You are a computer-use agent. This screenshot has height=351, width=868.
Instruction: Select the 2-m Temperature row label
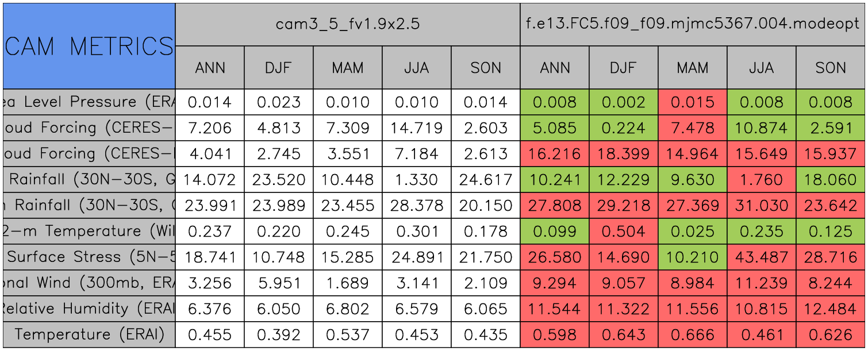[89, 232]
